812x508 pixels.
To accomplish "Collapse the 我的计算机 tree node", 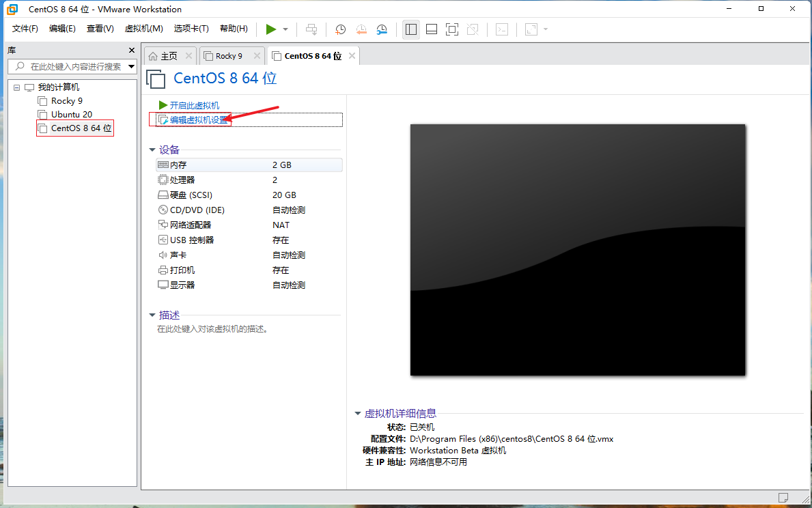I will [x=16, y=87].
